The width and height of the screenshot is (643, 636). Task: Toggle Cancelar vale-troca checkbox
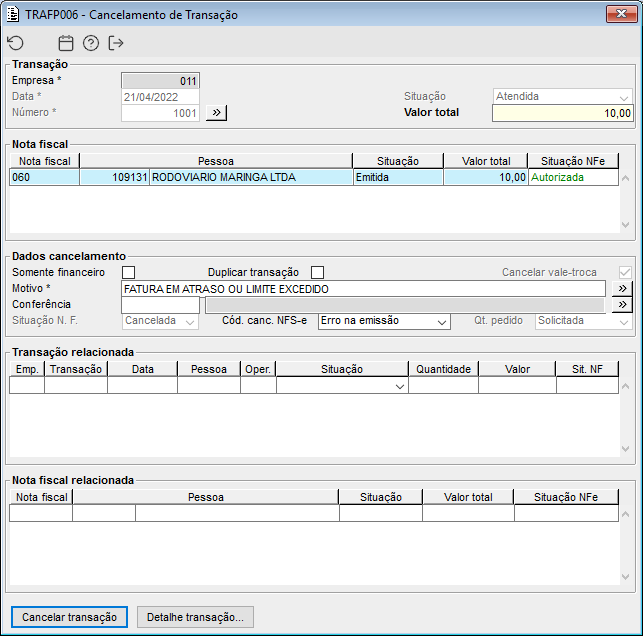(625, 272)
